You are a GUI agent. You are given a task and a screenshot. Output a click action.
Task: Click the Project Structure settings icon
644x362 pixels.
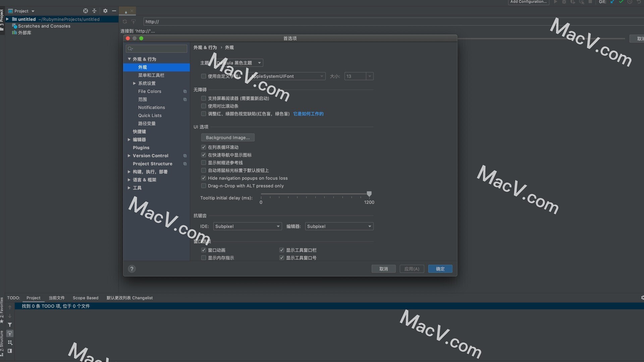tap(185, 164)
